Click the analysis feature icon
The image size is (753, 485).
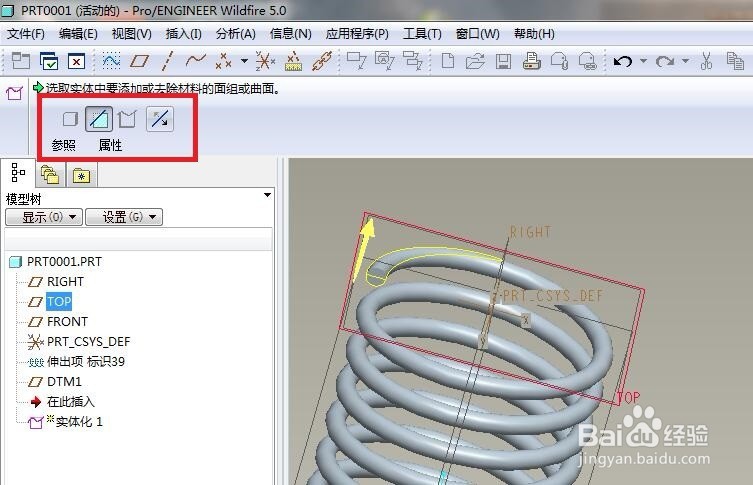tap(293, 61)
